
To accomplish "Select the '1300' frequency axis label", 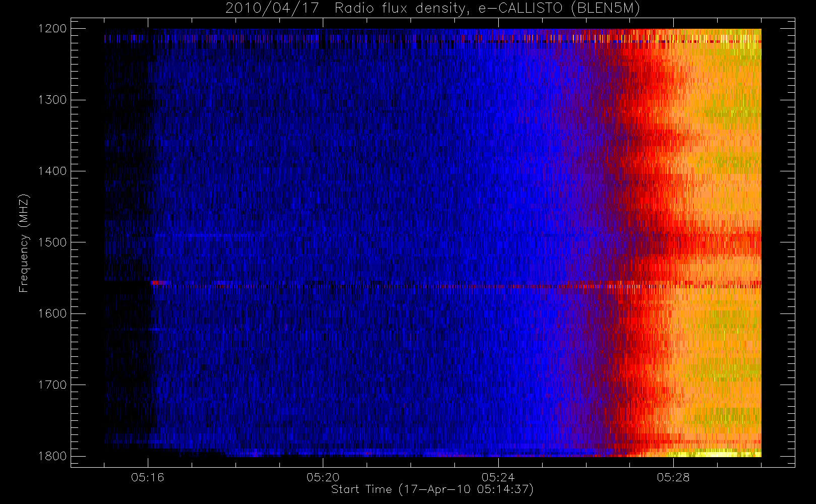I will pyautogui.click(x=52, y=100).
